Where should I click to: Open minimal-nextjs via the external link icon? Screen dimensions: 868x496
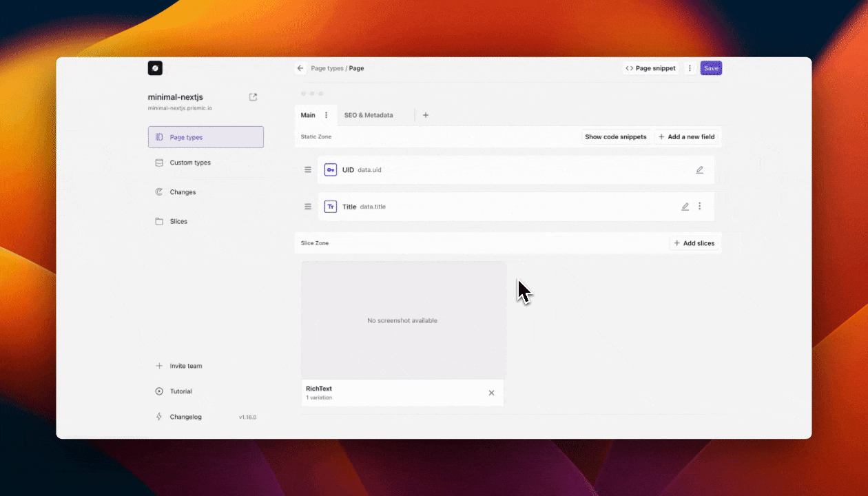pos(253,97)
